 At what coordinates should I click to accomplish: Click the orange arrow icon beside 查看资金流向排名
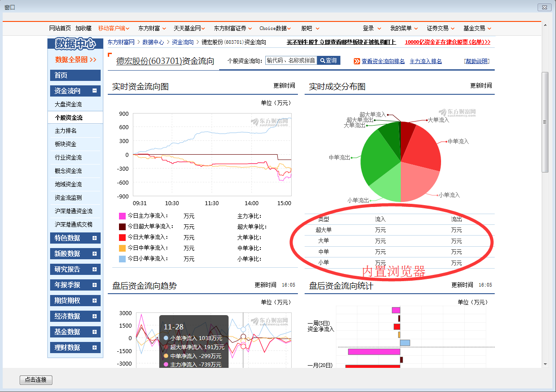pyautogui.click(x=357, y=61)
